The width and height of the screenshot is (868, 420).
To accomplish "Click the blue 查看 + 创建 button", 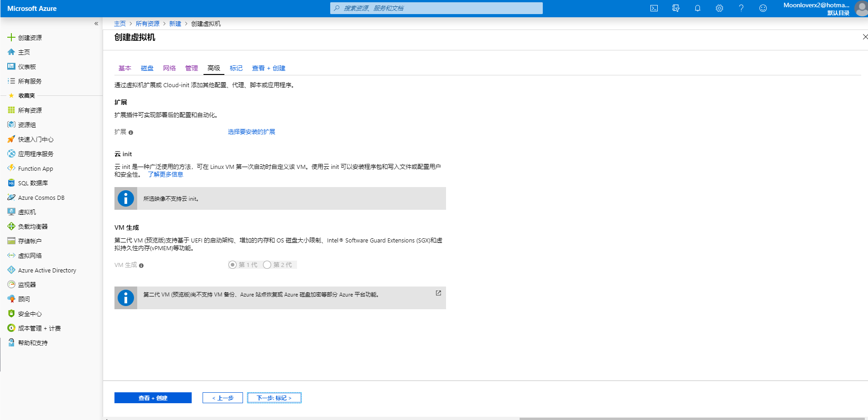I will pos(153,398).
